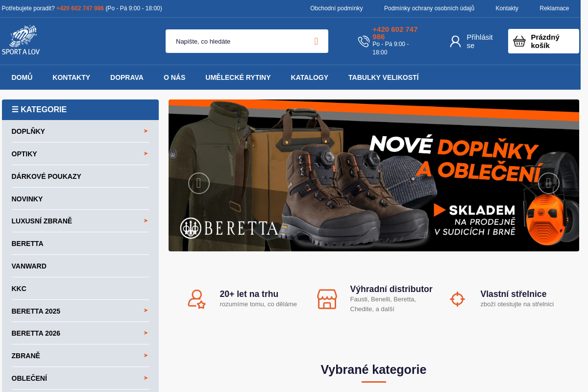Expand the Doplňky category arrow

coord(146,131)
